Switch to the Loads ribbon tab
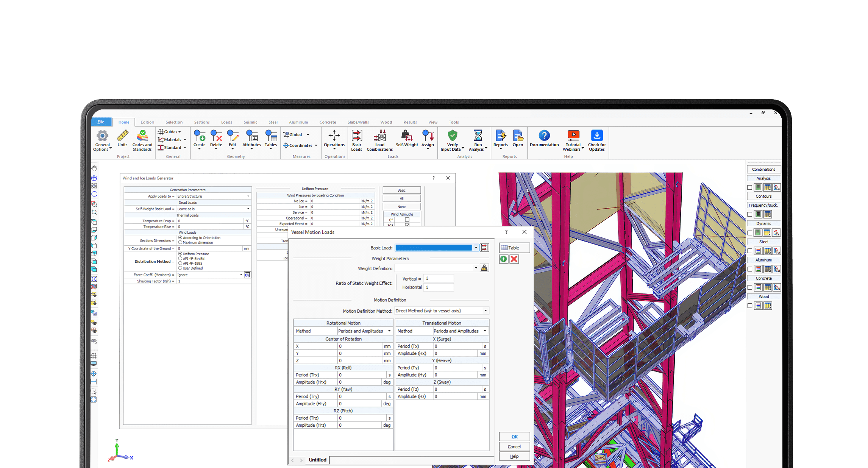 point(226,122)
